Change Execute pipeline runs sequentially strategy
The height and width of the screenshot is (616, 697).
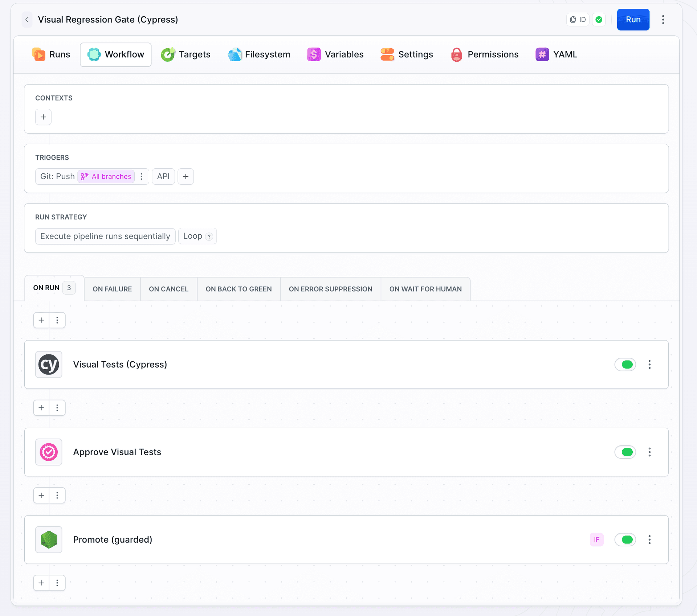click(x=105, y=236)
